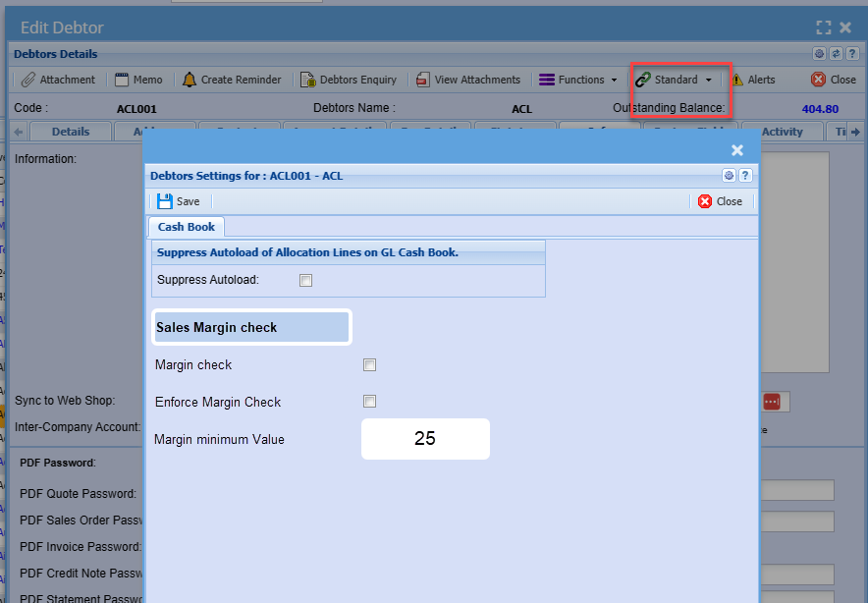This screenshot has width=868, height=603.
Task: Expand the Functions dropdown menu
Action: (x=578, y=80)
